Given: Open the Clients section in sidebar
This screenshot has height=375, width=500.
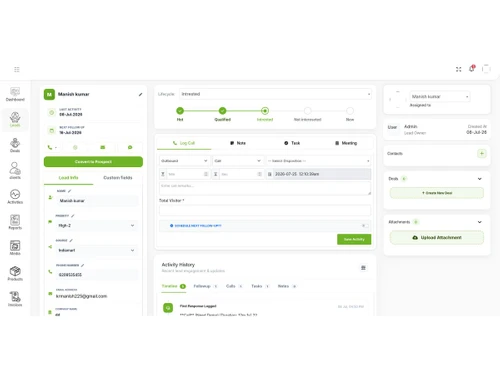Looking at the screenshot, I should [15, 171].
